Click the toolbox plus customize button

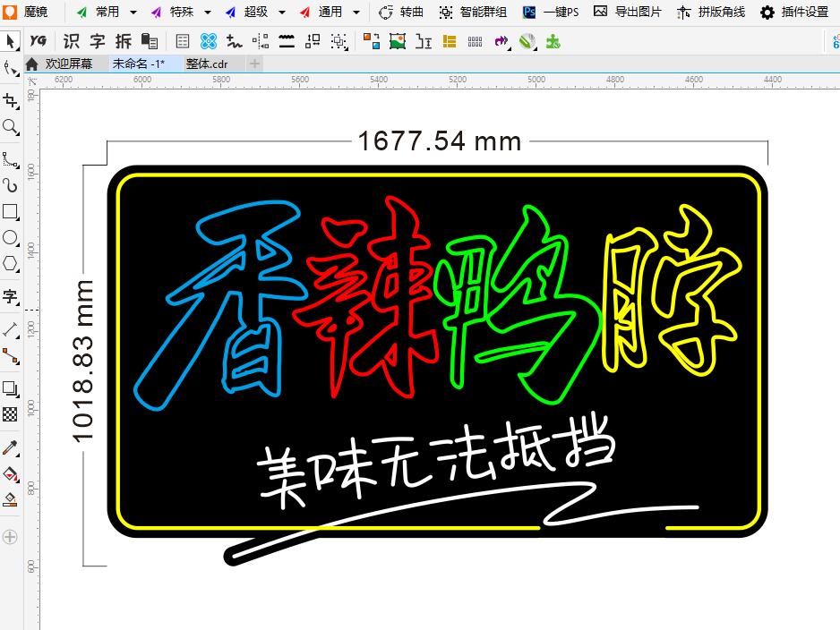point(10,537)
